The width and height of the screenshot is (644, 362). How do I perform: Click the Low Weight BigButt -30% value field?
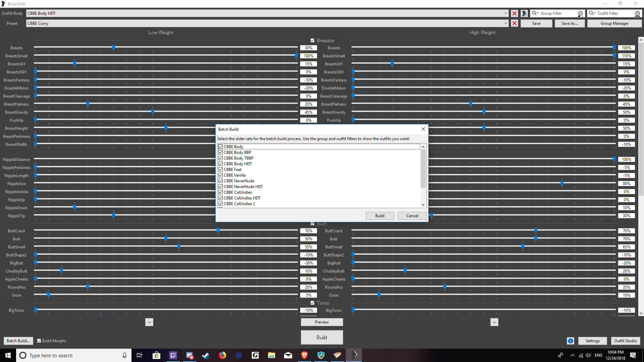(309, 263)
